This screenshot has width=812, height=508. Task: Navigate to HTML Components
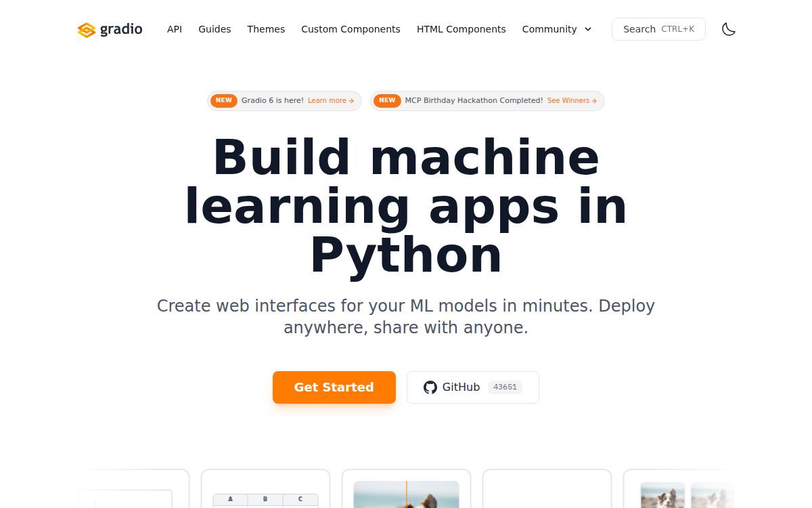[461, 29]
